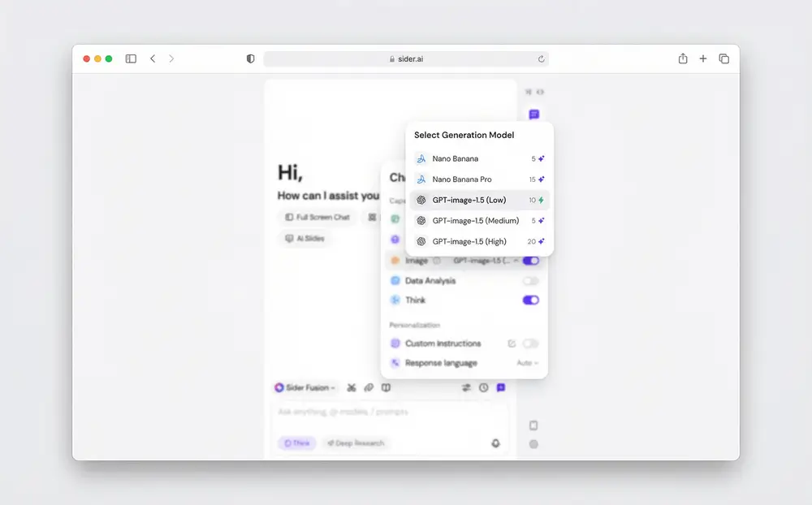Pick GPT-image-1.5 (High) model
This screenshot has height=505, width=812.
480,241
